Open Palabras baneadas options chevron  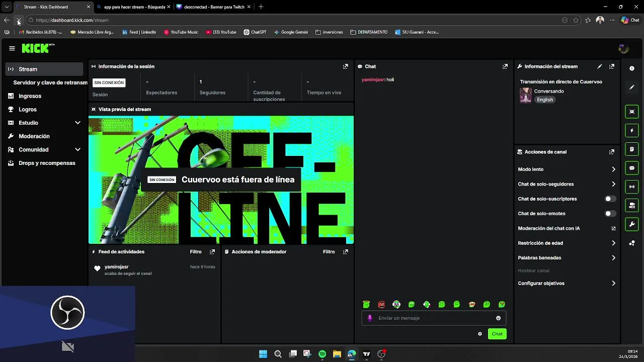613,258
